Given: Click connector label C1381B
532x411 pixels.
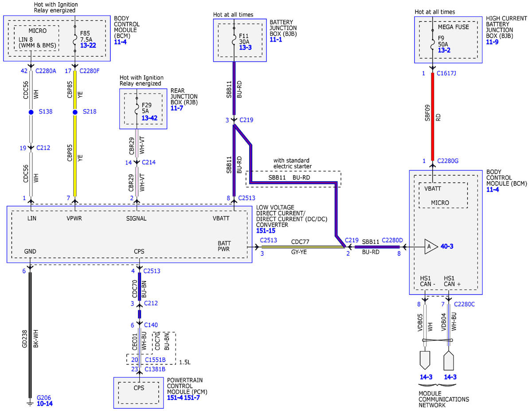Looking at the screenshot, I should pos(155,368).
